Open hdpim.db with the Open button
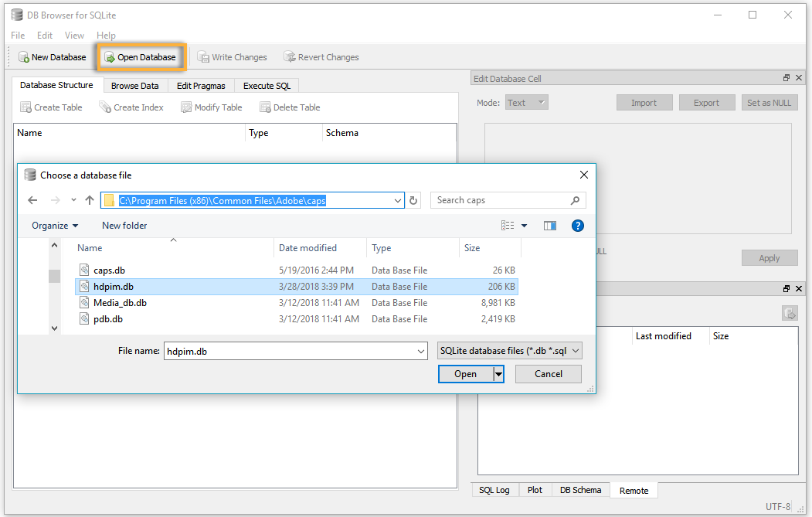 [x=467, y=373]
